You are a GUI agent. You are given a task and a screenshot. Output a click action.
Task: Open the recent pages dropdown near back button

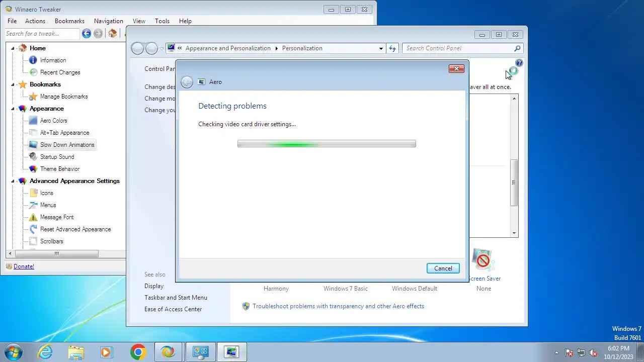pyautogui.click(x=162, y=48)
